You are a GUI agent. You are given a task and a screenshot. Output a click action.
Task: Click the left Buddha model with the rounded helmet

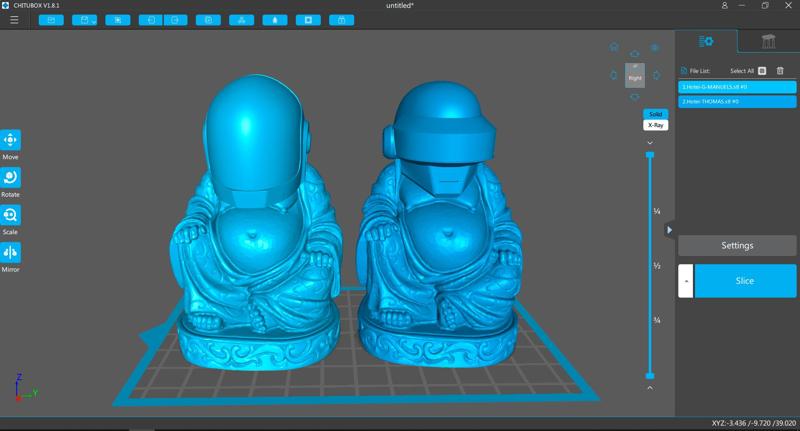254,222
